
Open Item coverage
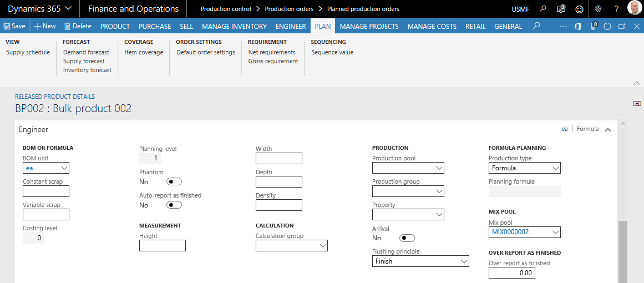144,52
